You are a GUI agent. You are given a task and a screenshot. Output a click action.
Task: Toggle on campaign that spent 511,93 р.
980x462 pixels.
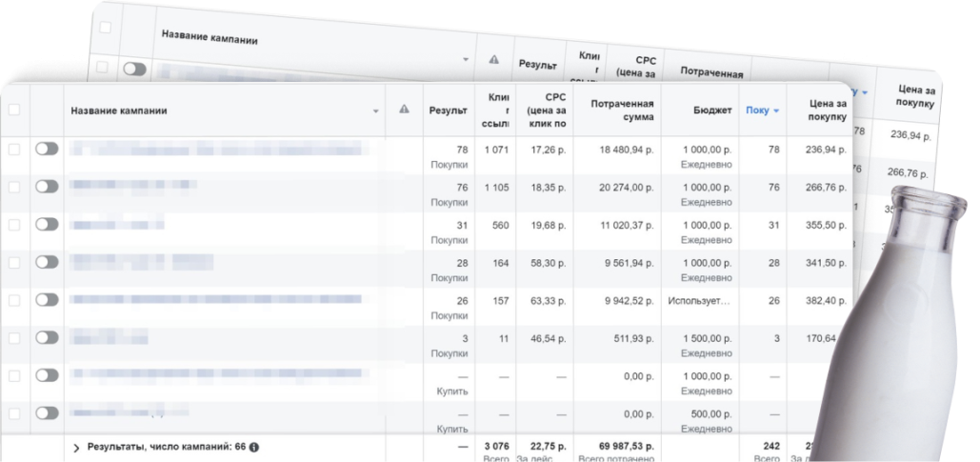click(47, 337)
